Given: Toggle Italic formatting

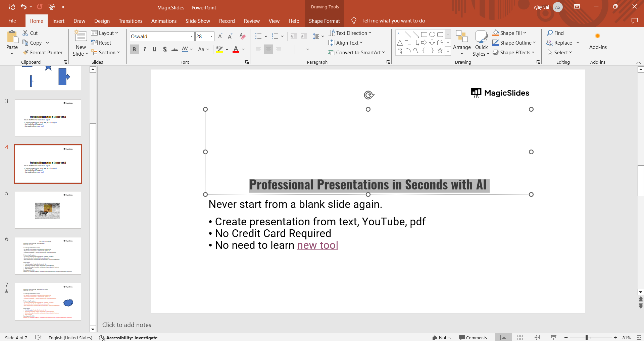Looking at the screenshot, I should pyautogui.click(x=145, y=49).
